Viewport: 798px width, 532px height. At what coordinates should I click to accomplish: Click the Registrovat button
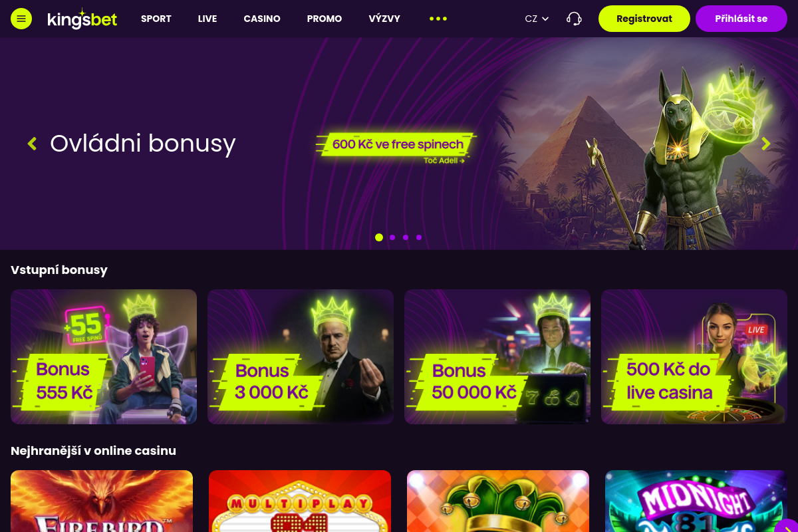click(x=644, y=19)
